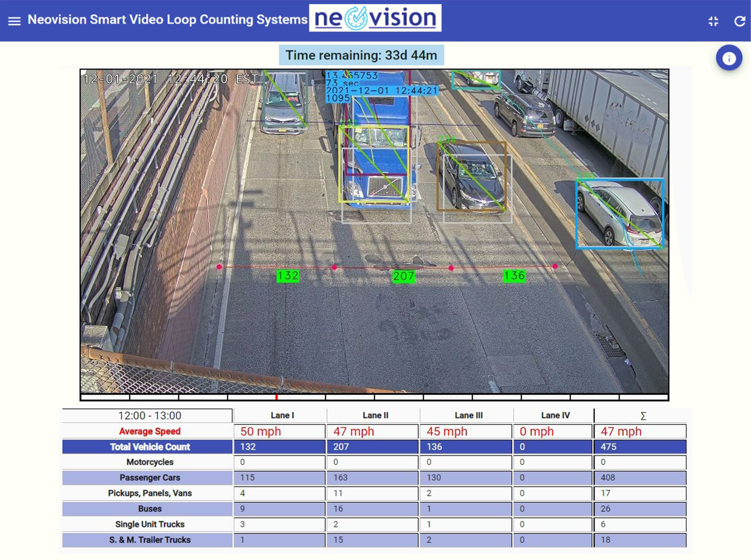The image size is (751, 560).
Task: Click the red marker on timeline bar
Action: (x=276, y=397)
